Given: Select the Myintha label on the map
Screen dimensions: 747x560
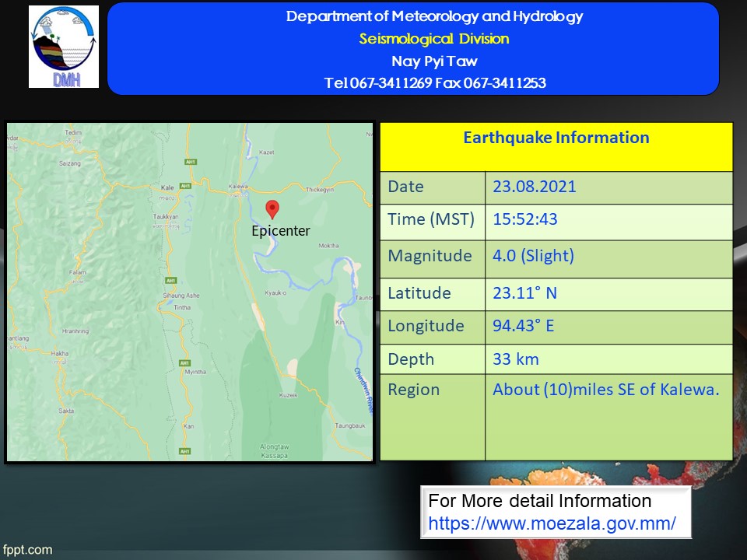Looking at the screenshot, I should 195,372.
